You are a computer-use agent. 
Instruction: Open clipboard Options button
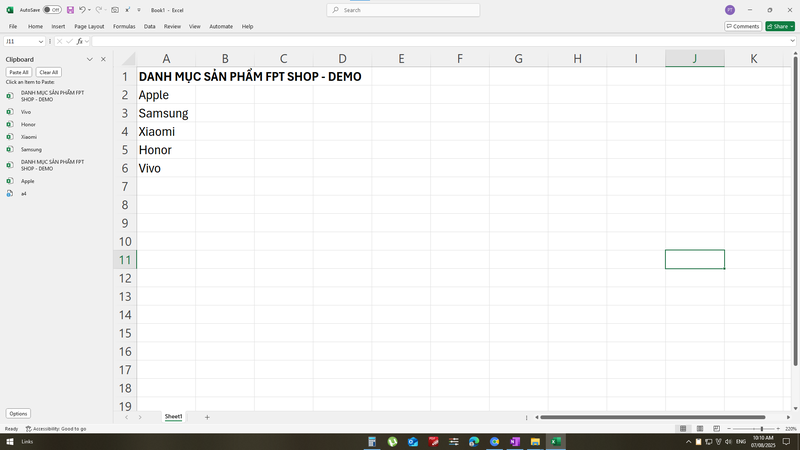[x=18, y=414]
